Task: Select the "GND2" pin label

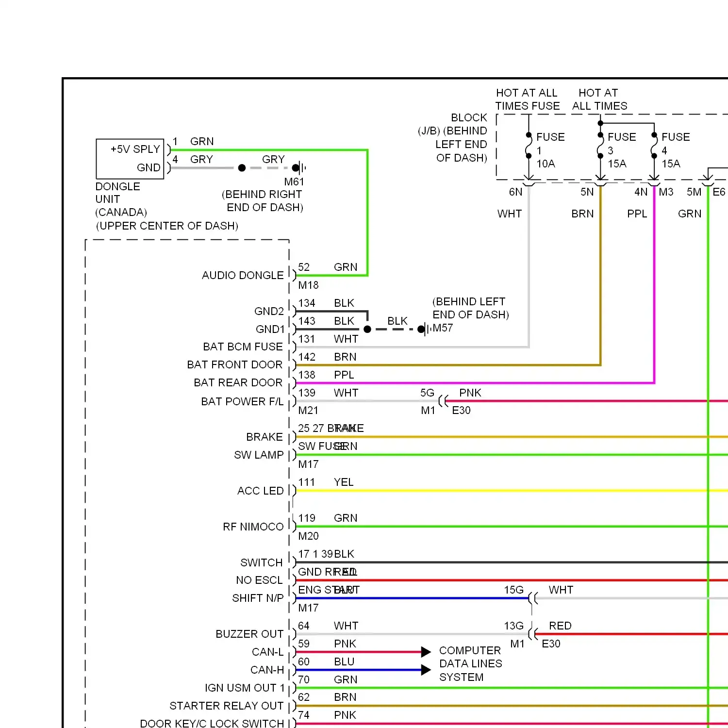Action: click(x=269, y=312)
